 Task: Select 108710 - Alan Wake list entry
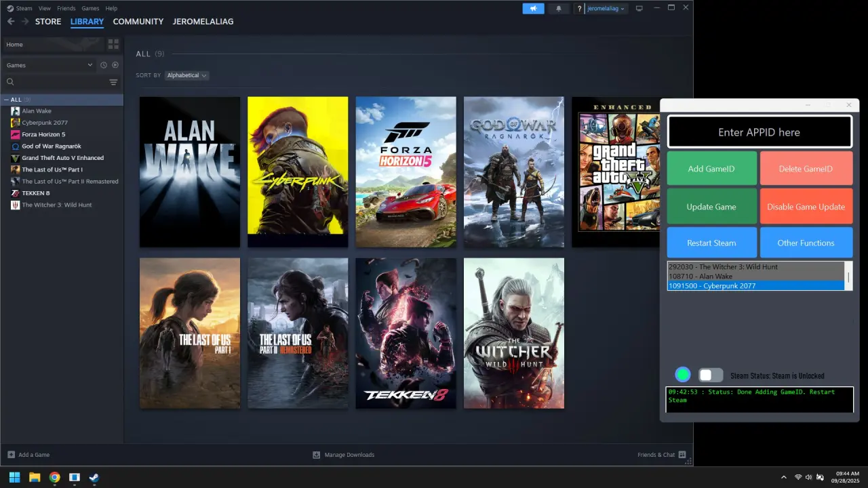(756, 277)
